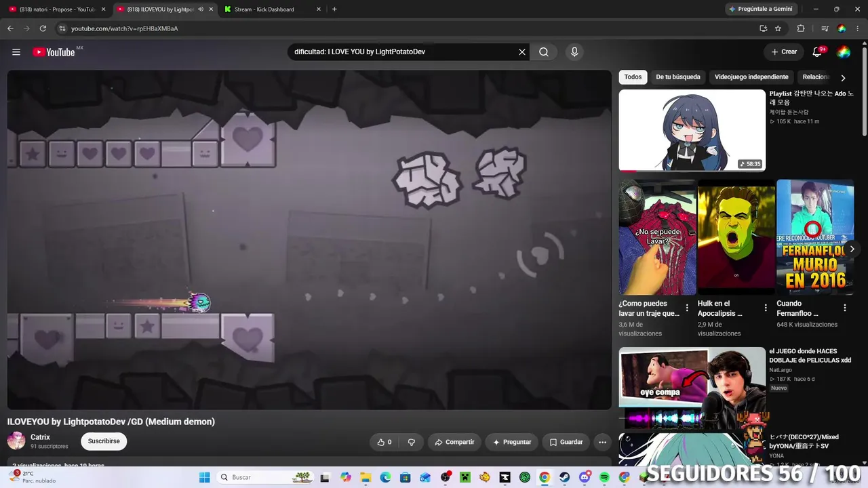Screen dimensions: 868x488
Task: Open the Crear menu
Action: click(x=784, y=52)
